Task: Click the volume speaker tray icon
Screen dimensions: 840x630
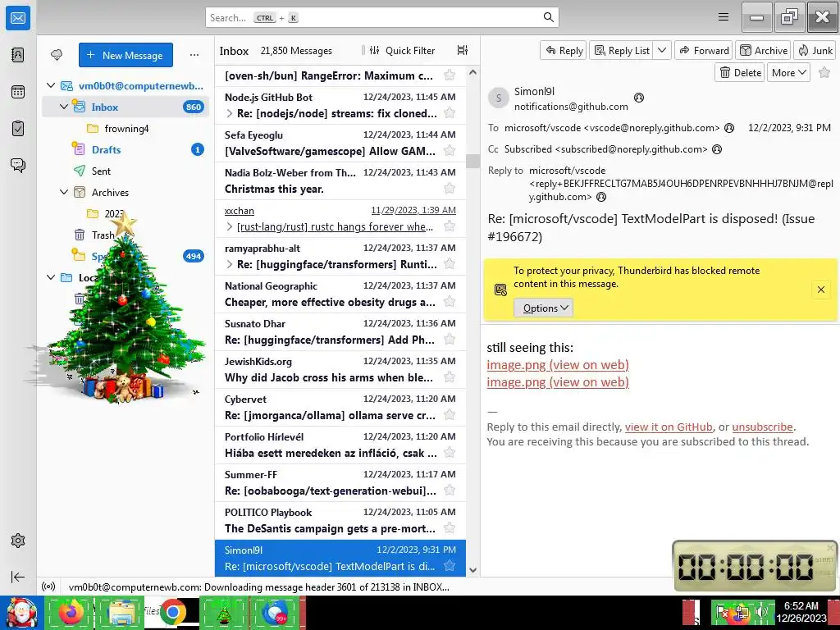Action: click(x=760, y=612)
